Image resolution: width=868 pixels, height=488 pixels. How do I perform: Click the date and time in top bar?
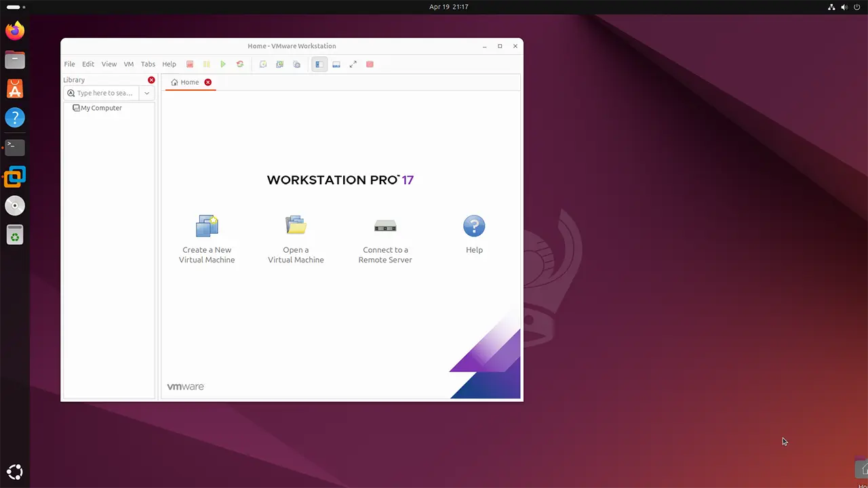coord(448,7)
